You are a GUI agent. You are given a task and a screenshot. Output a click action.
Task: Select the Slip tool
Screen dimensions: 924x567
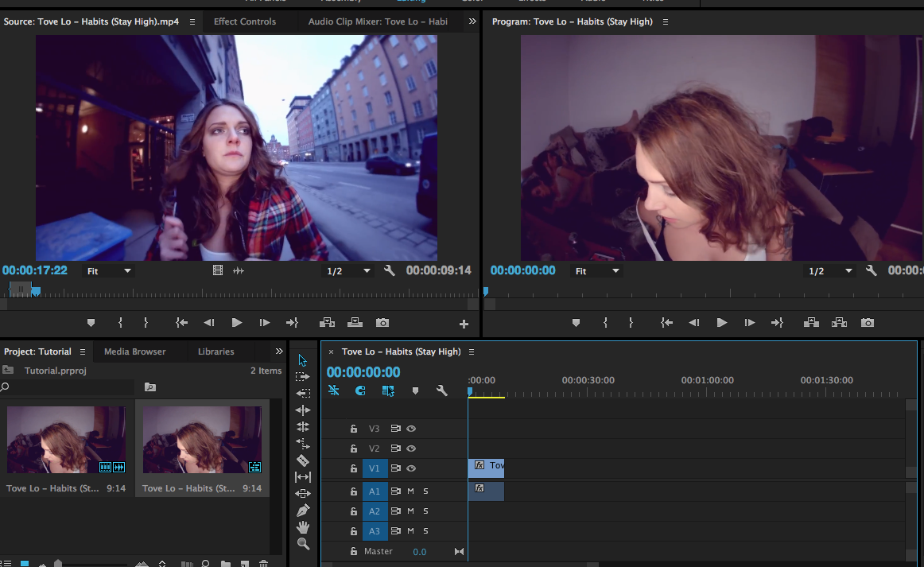coord(303,477)
